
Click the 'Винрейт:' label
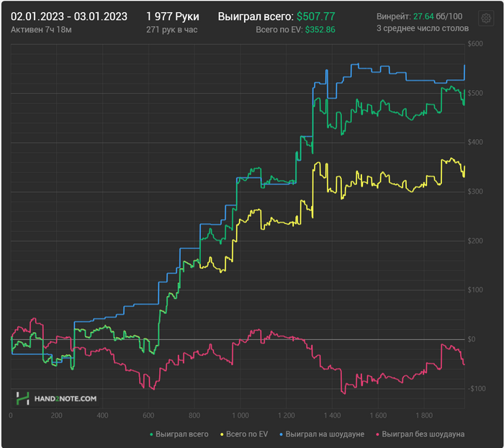click(x=394, y=17)
